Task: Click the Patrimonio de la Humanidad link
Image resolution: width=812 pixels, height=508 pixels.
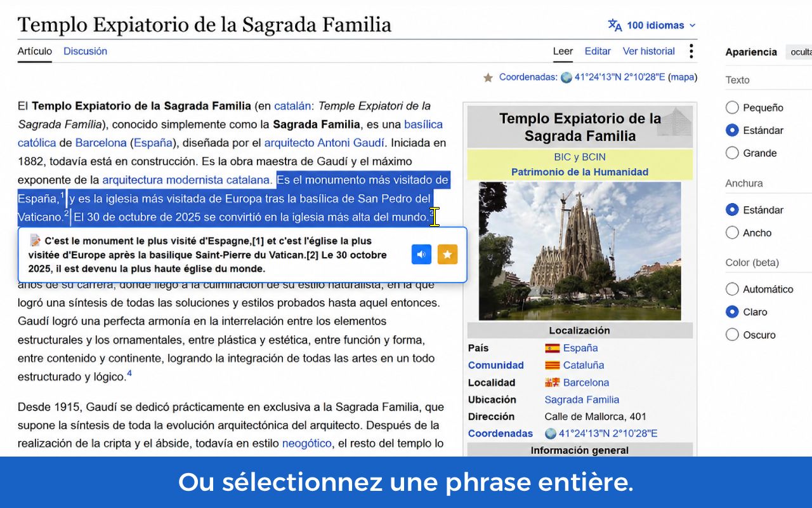Action: (580, 172)
